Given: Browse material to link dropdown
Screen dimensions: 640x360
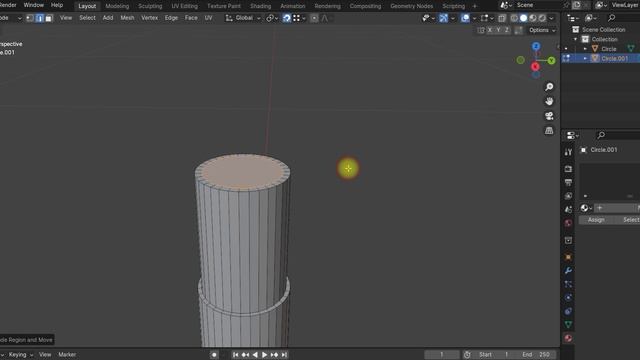Looking at the screenshot, I should [586, 208].
